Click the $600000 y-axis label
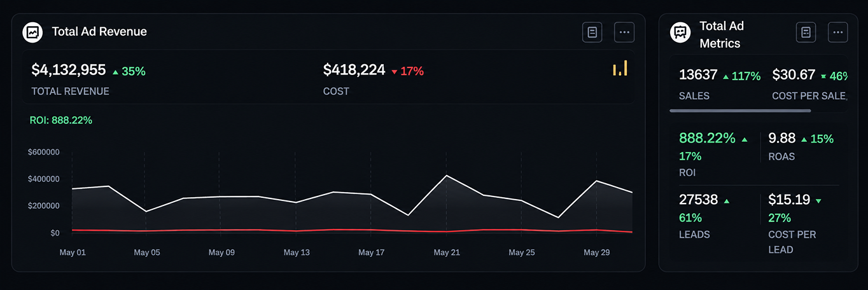 point(44,152)
